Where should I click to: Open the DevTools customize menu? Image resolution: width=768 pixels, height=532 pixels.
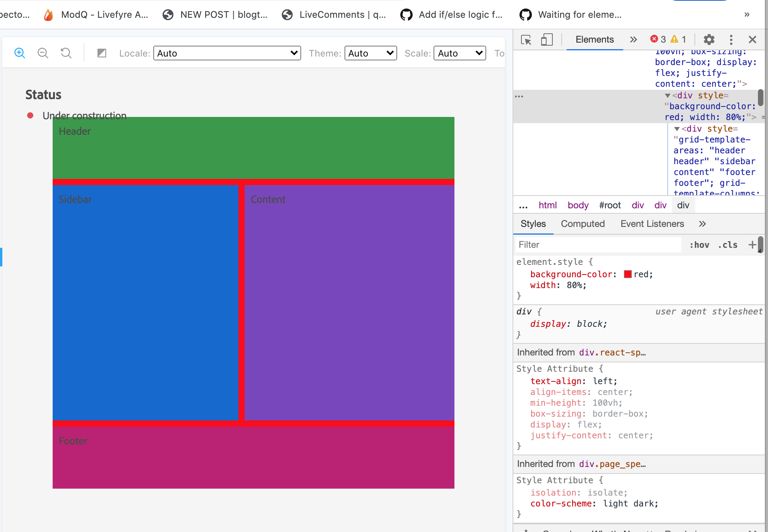(x=731, y=39)
